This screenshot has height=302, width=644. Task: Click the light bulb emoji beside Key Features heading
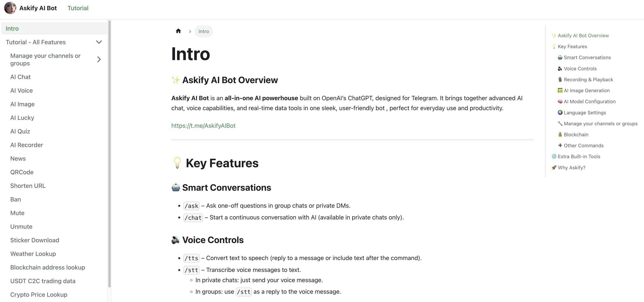coord(177,163)
